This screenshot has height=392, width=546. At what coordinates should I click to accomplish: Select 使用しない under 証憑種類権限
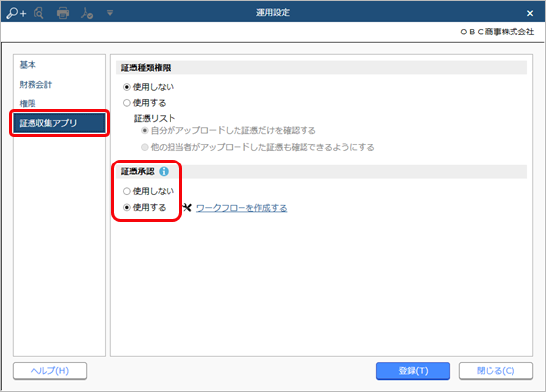click(x=149, y=87)
